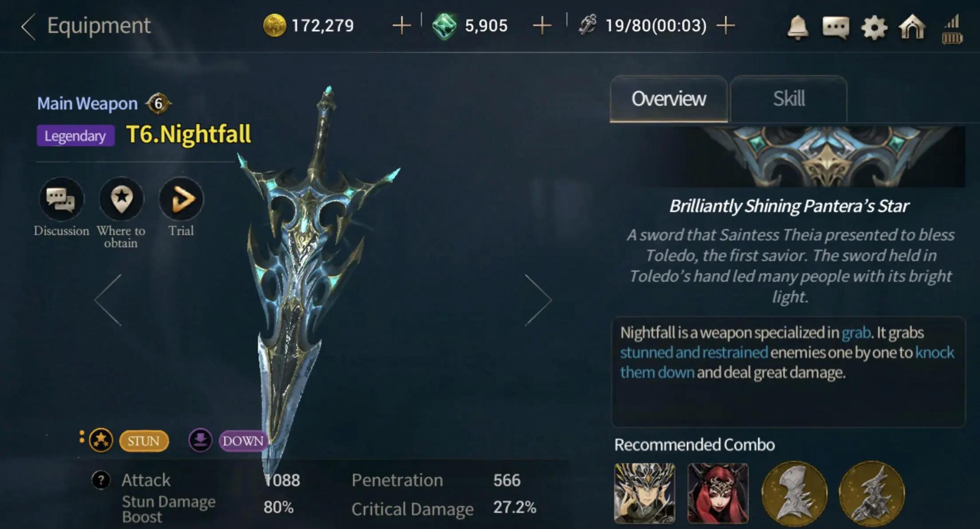This screenshot has width=980, height=529.
Task: Start the weapon Trial icon
Action: 181,199
